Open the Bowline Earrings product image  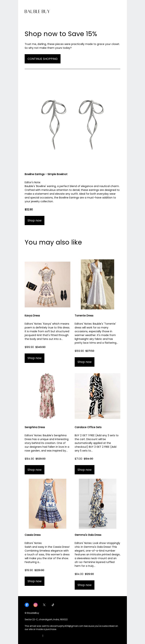[x=72, y=125]
